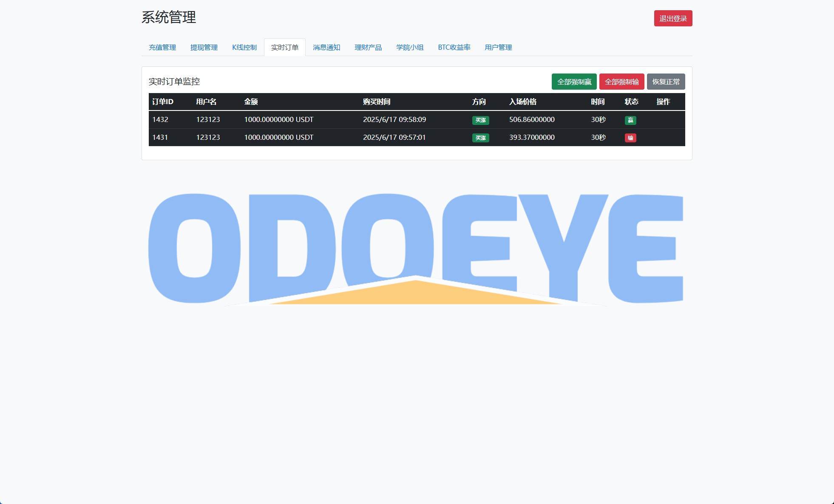Screen dimensions: 834x504
Task: Select the 实时订单 tab
Action: 284,48
